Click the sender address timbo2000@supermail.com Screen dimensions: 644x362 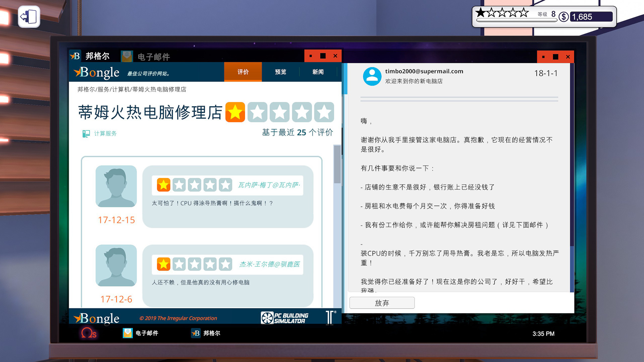424,71
